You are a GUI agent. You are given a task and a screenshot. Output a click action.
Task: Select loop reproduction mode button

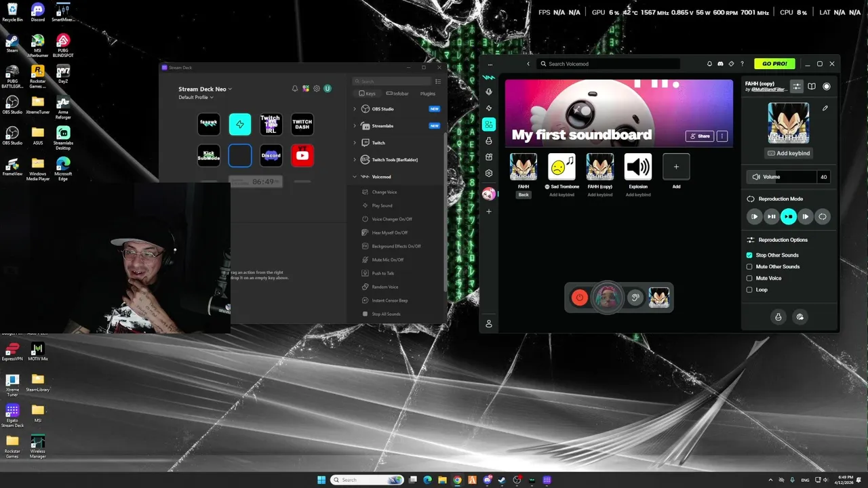(x=822, y=216)
